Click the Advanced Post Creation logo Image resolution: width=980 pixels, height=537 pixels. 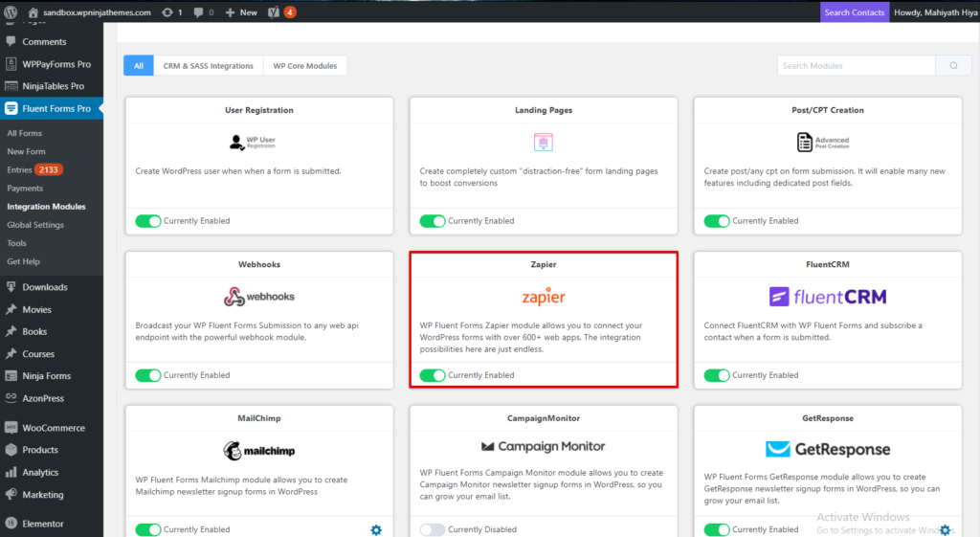coord(822,142)
